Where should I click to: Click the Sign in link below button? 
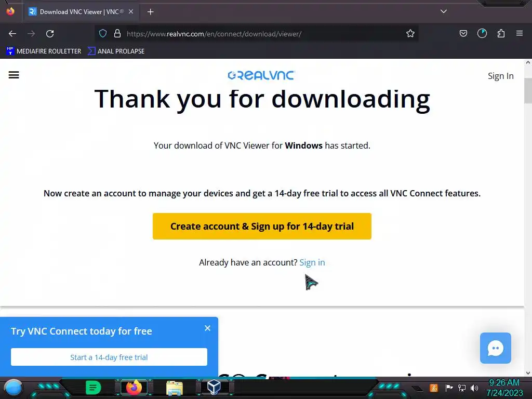point(312,262)
